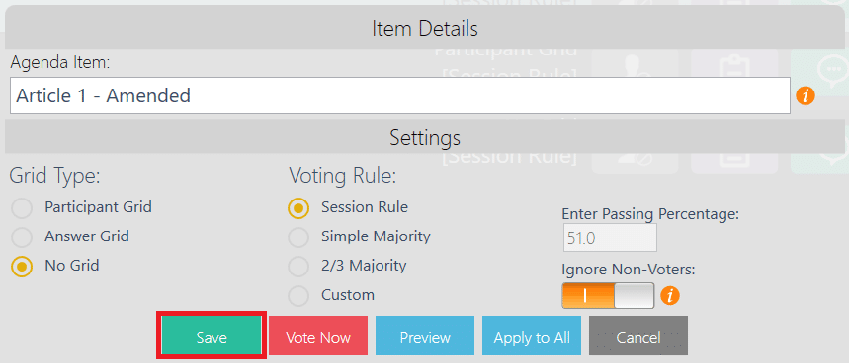Viewport: 850px width, 364px height.
Task: Click the Passing Percentage input field
Action: tap(609, 238)
